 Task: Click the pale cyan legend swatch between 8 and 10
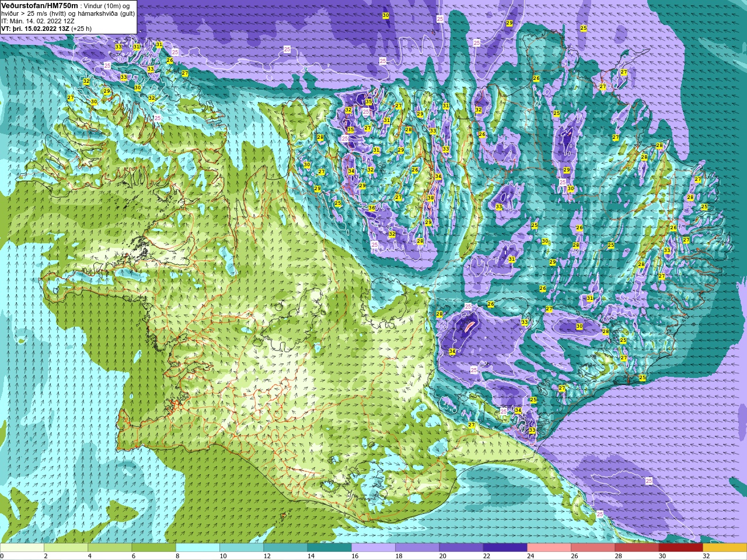coord(198,548)
